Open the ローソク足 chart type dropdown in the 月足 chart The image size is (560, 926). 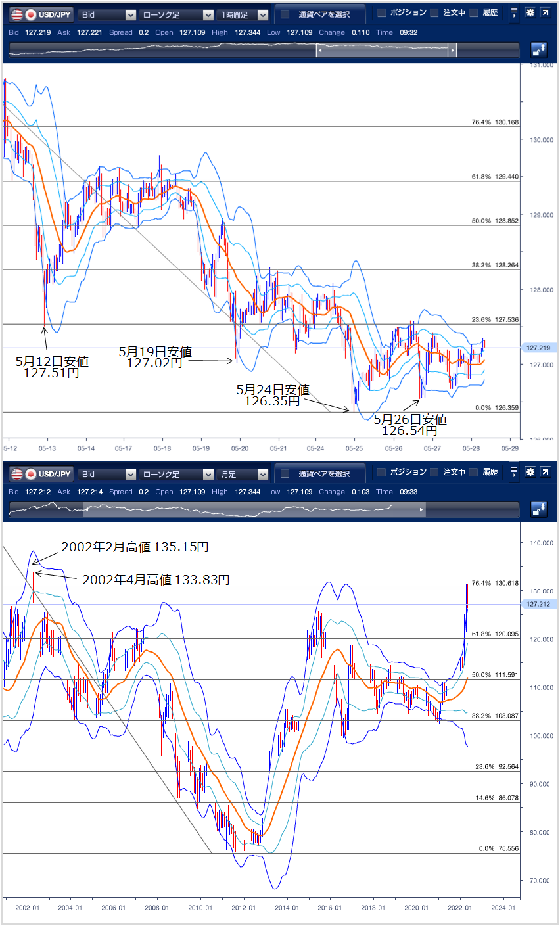tap(176, 474)
